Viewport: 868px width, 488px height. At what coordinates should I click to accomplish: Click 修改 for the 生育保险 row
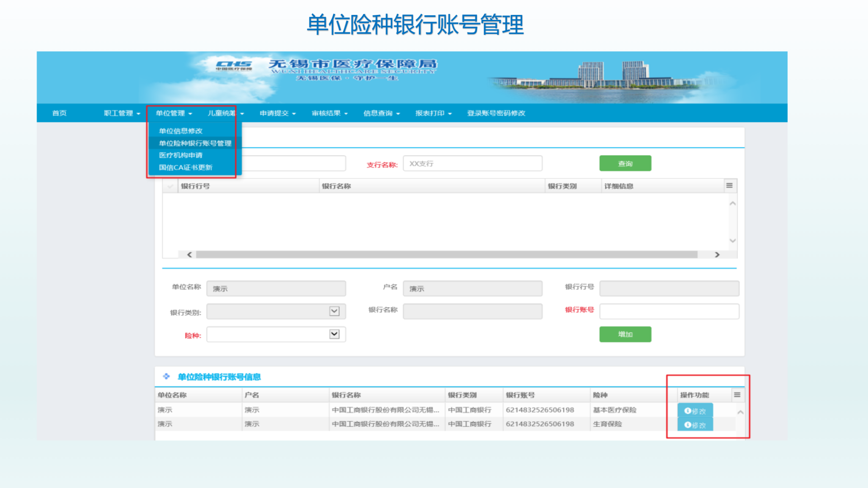tap(695, 425)
